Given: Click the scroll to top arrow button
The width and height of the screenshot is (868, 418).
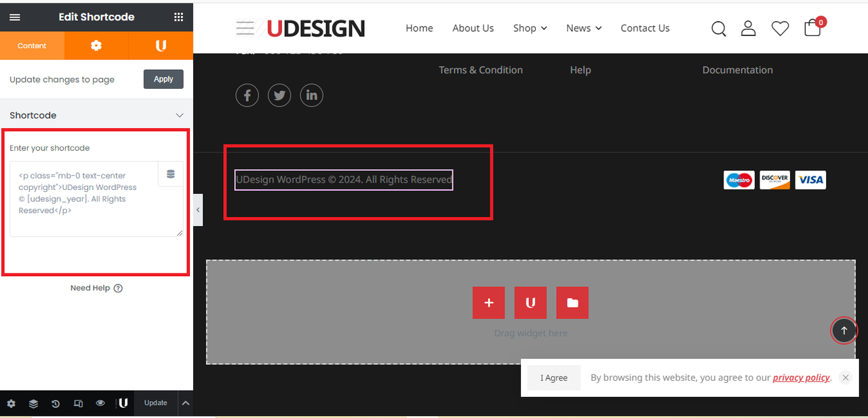Looking at the screenshot, I should (844, 330).
